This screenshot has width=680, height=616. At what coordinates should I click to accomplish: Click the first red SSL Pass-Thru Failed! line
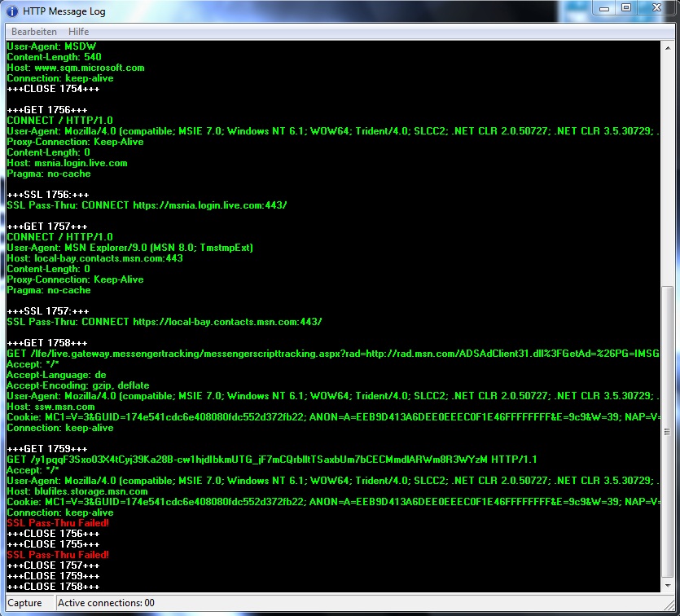point(58,523)
